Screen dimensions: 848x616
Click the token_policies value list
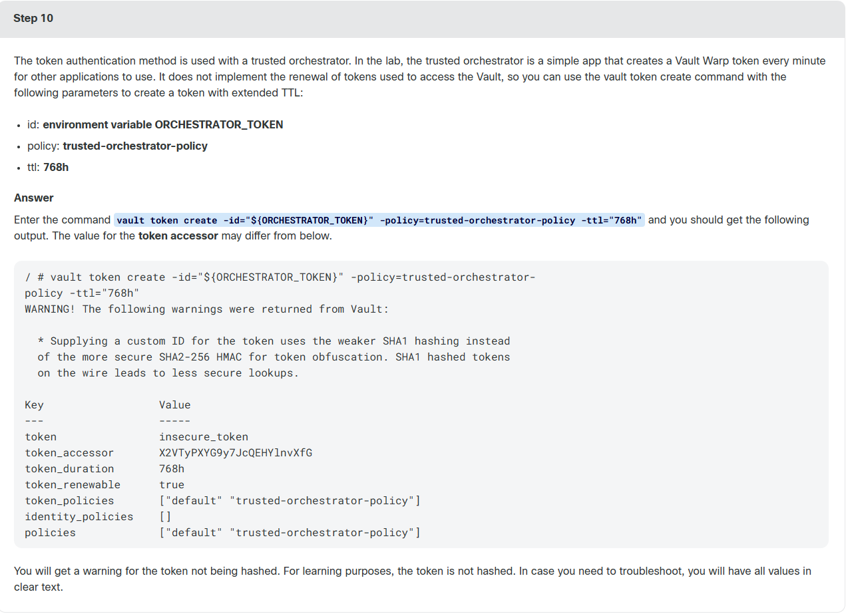point(290,501)
